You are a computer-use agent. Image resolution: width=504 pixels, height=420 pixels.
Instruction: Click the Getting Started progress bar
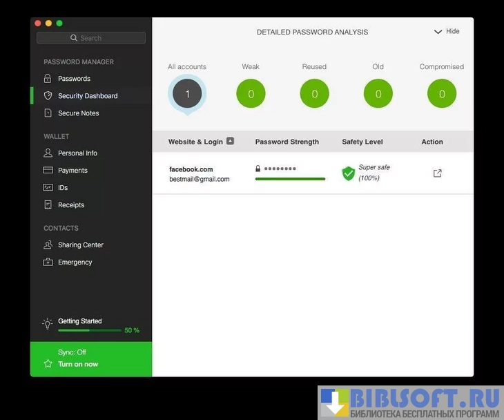click(89, 330)
